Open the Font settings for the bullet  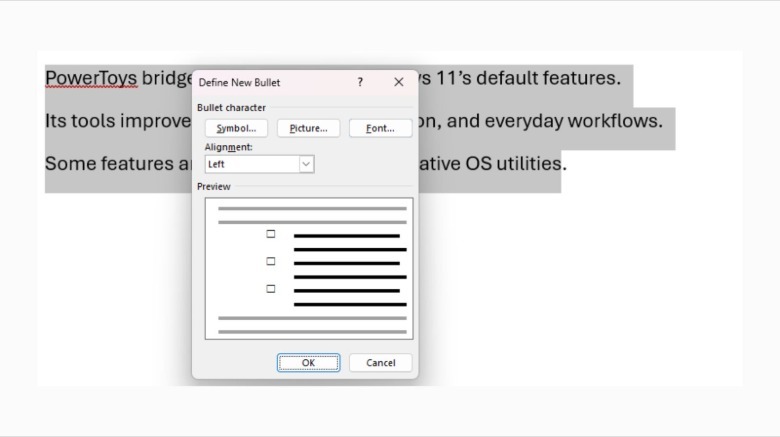pyautogui.click(x=381, y=128)
